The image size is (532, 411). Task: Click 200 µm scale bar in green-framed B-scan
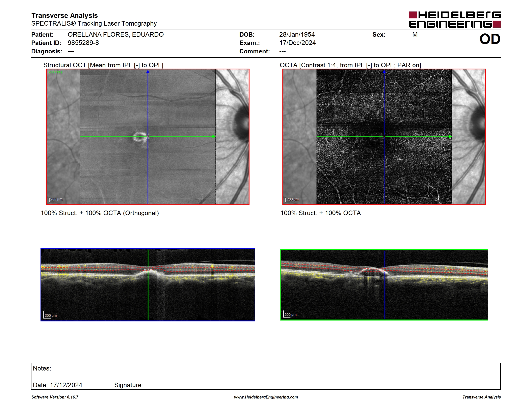(290, 314)
